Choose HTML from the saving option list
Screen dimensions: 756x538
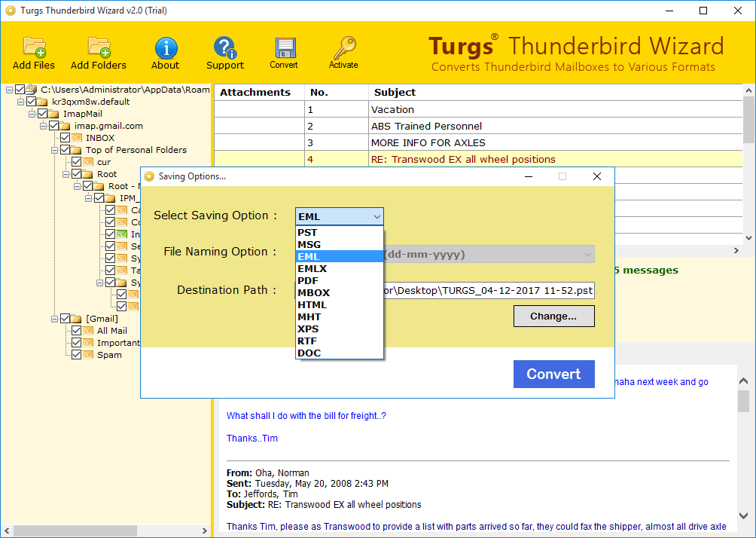coord(340,305)
